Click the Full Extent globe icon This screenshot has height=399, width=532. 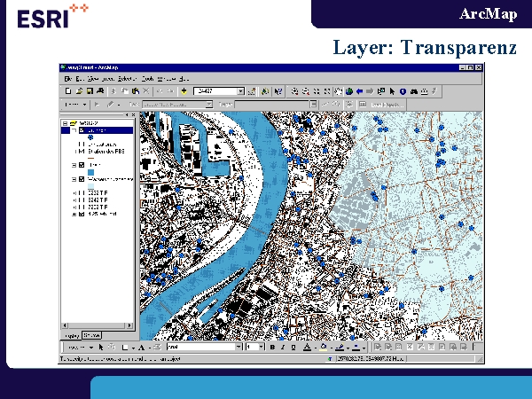click(x=348, y=90)
